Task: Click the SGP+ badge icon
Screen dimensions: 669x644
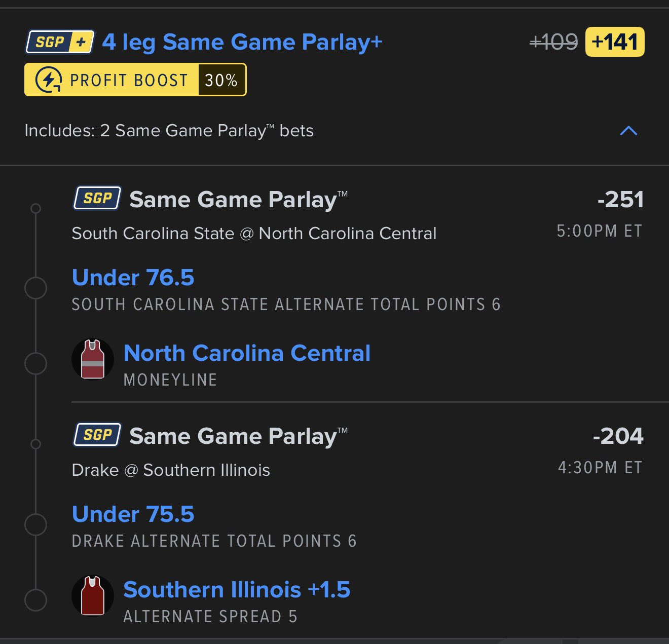Action: (x=60, y=42)
